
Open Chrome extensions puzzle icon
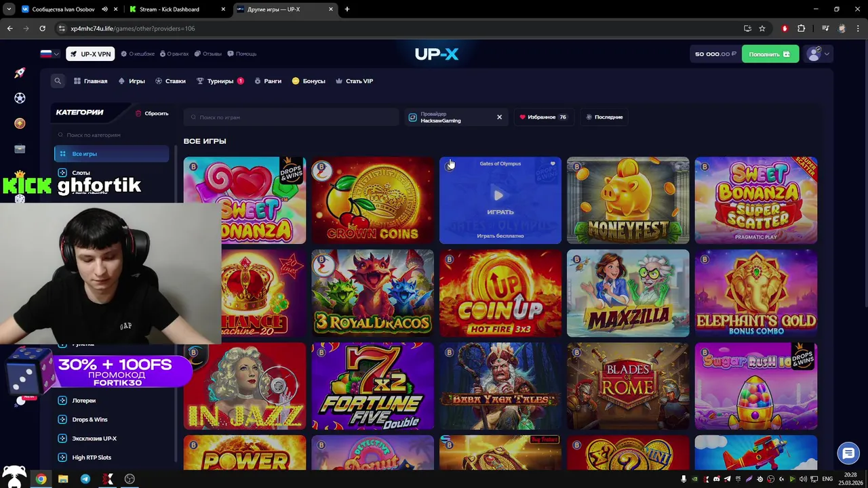802,28
